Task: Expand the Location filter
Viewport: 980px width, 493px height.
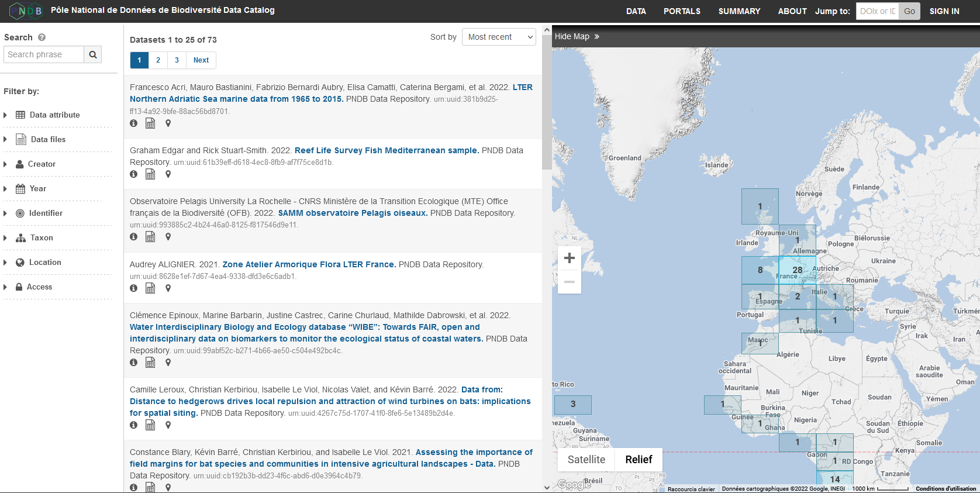Action: pos(57,263)
